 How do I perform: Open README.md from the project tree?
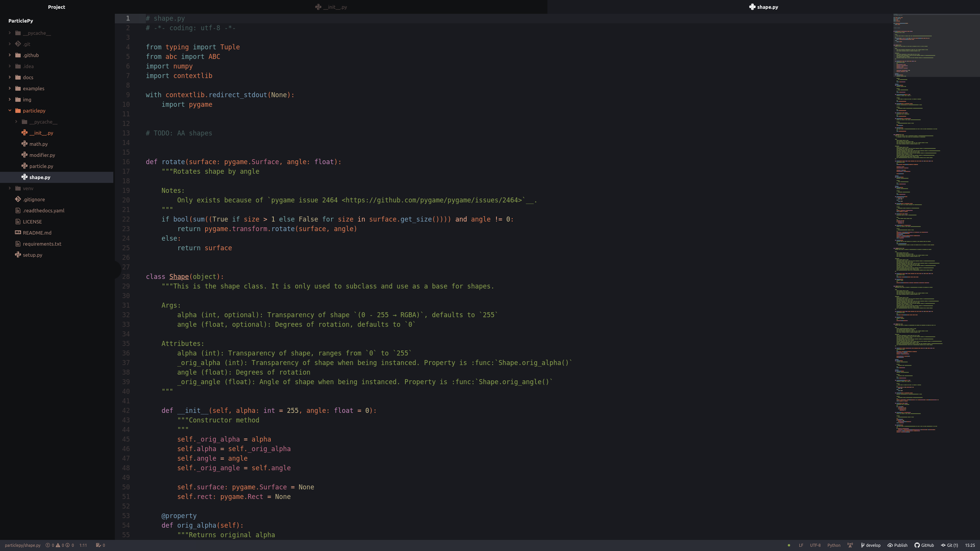pyautogui.click(x=37, y=233)
